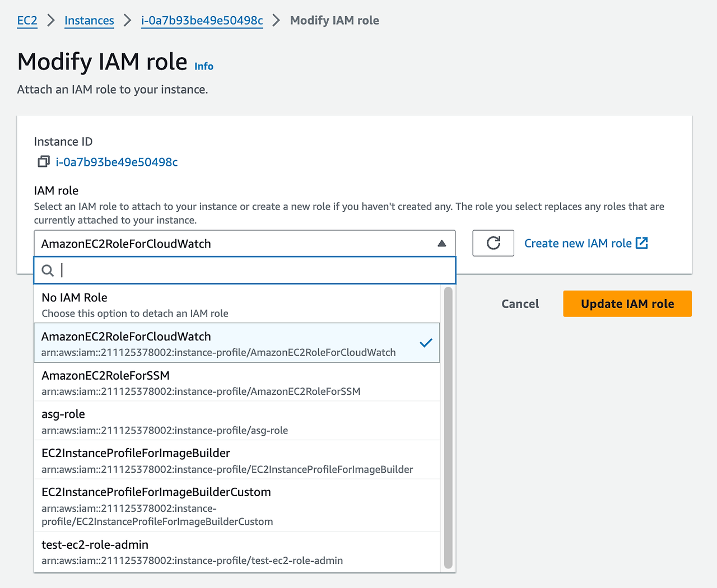This screenshot has height=588, width=717.
Task: Click the external link icon beside Create new IAM role
Action: (x=642, y=243)
